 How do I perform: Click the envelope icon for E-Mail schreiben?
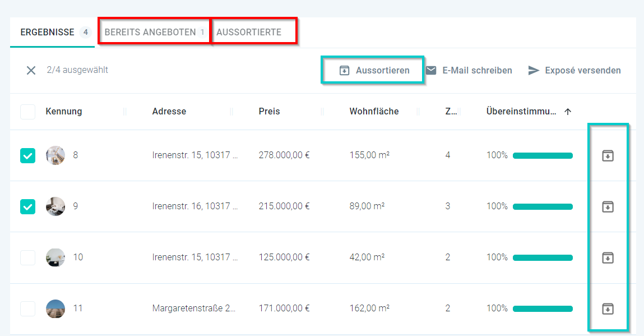pyautogui.click(x=431, y=71)
